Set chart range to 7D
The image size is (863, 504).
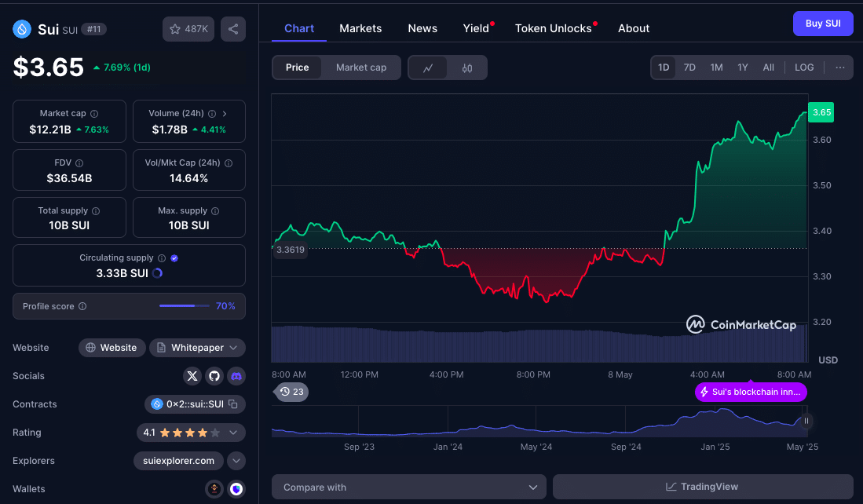coord(689,68)
